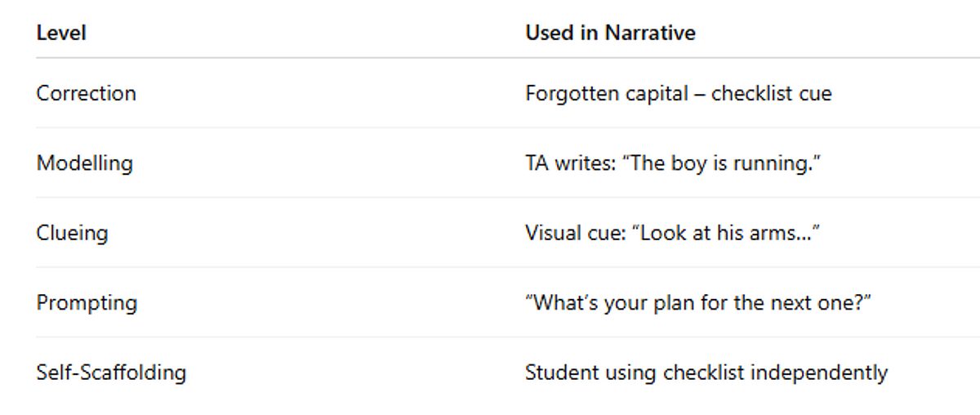Click the words next one in Prompting row
The width and height of the screenshot is (980, 415).
(x=828, y=303)
